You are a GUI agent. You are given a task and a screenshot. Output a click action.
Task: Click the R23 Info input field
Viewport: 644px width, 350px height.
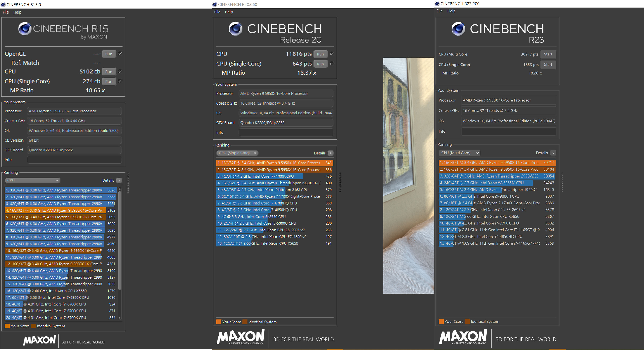pos(509,131)
